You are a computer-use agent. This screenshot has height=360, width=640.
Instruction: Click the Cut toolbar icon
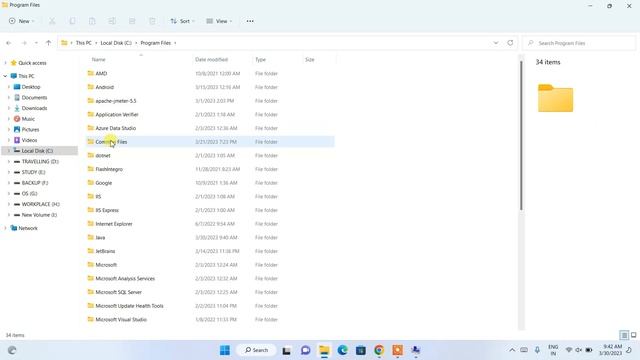(52, 21)
